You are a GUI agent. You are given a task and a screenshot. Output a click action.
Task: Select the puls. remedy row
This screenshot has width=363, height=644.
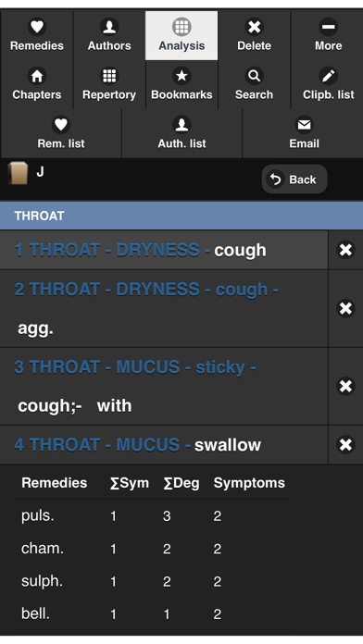[x=154, y=516]
